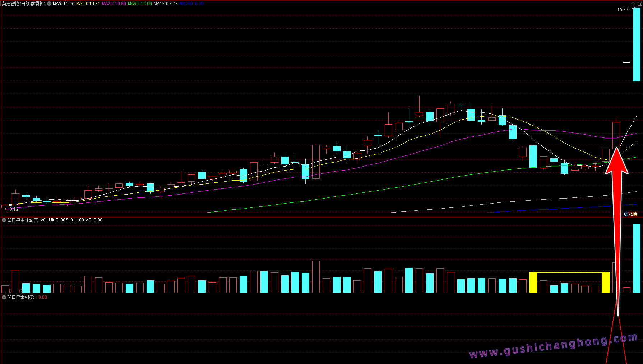Click the yellow highlighted volume bracket
Image resolution: width=643 pixels, height=364 pixels.
[x=569, y=274]
